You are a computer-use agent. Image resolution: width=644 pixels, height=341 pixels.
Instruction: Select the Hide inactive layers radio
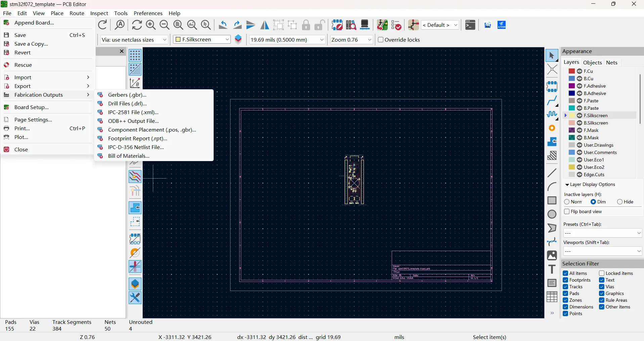(620, 202)
